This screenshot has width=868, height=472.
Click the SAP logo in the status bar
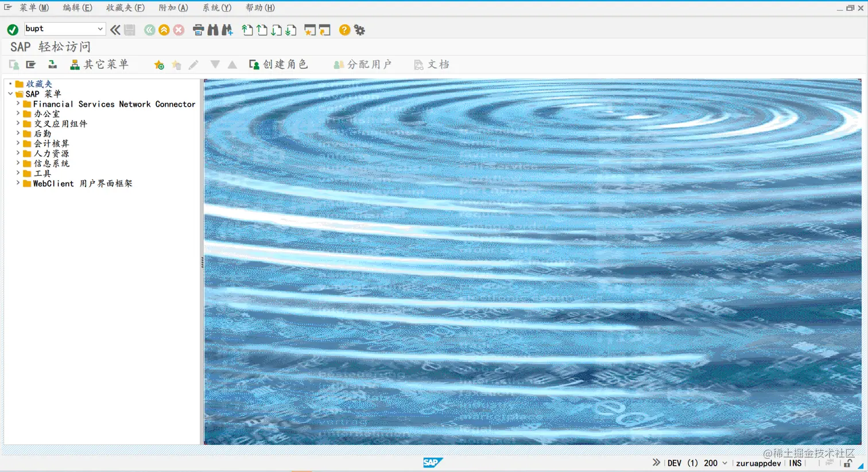click(432, 462)
